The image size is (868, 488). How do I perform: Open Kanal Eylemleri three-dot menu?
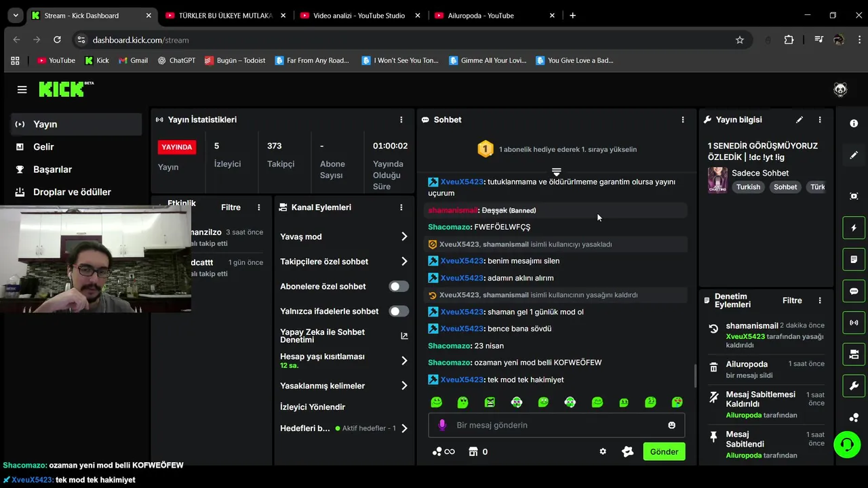[401, 207]
